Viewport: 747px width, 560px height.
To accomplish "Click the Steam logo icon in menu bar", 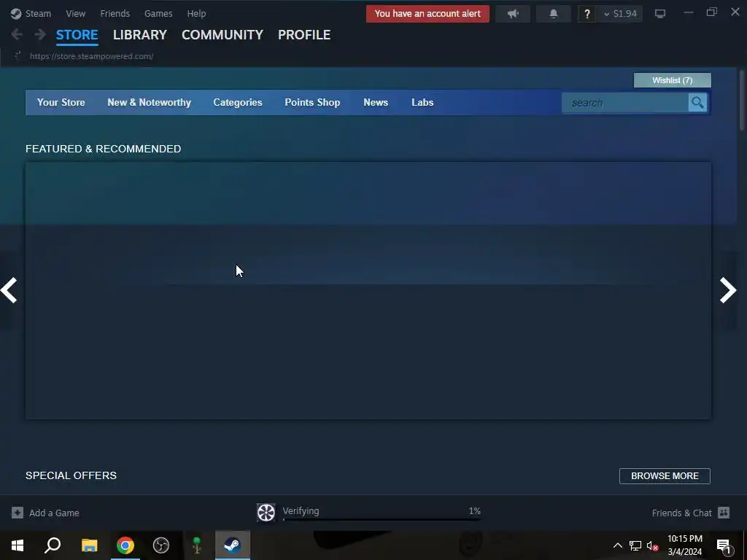I will 16,14.
